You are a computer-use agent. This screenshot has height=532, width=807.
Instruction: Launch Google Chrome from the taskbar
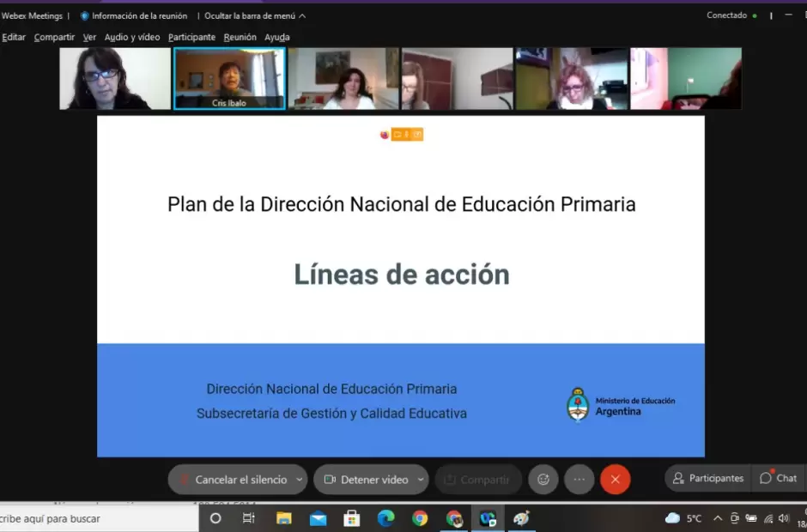(420, 518)
